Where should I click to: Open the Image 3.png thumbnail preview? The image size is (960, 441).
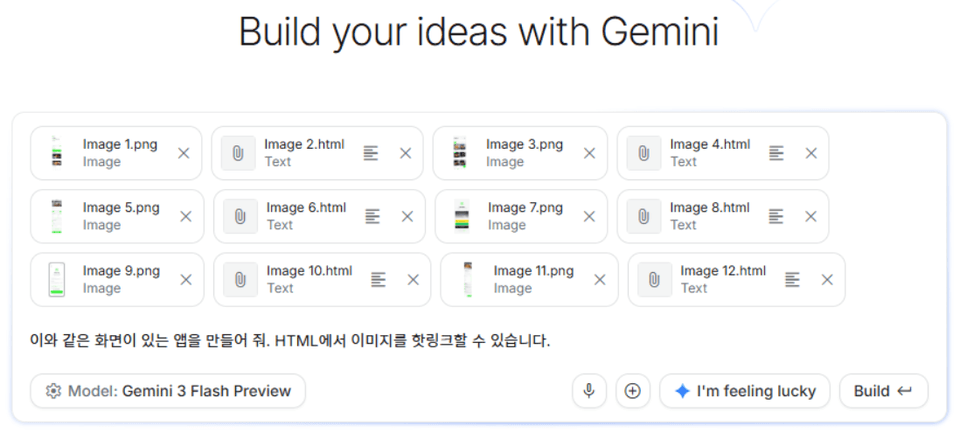pyautogui.click(x=460, y=153)
